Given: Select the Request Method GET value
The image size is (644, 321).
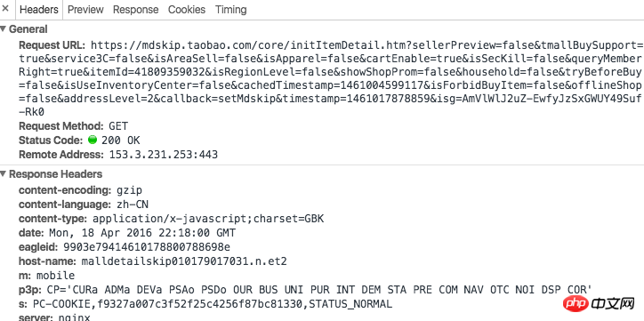Looking at the screenshot, I should pos(118,126).
